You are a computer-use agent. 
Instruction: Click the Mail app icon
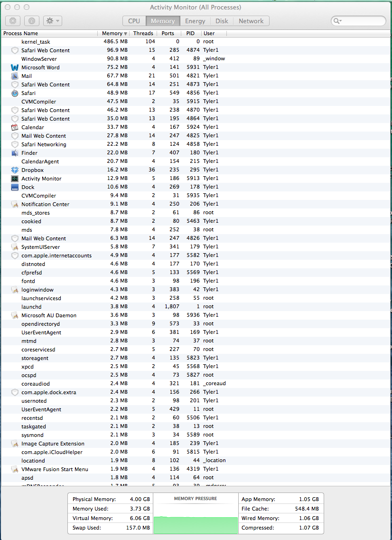[x=14, y=76]
